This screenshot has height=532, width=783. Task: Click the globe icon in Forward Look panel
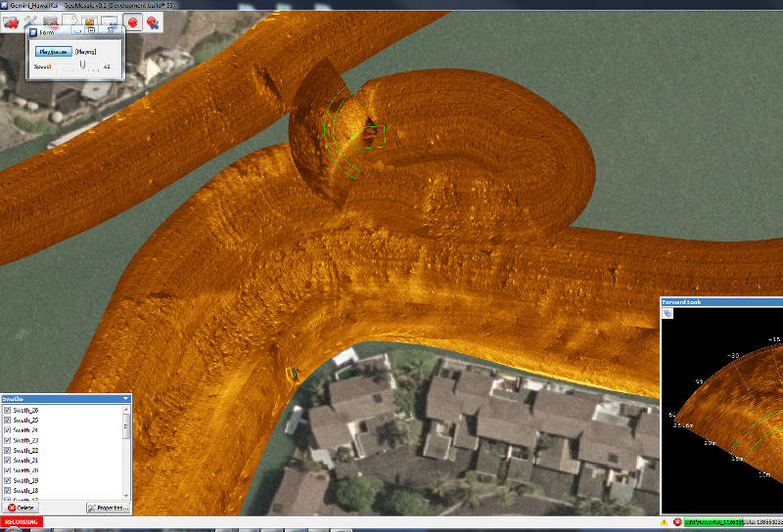coord(668,313)
